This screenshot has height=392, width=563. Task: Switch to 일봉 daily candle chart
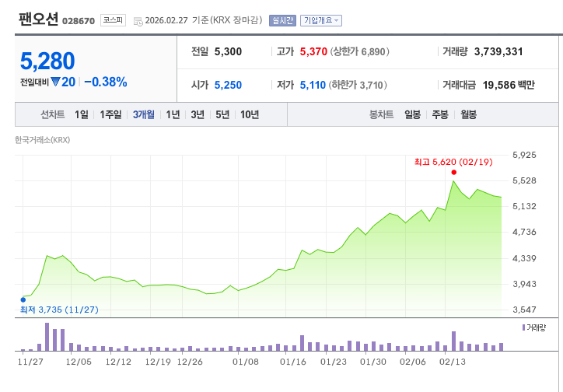413,114
